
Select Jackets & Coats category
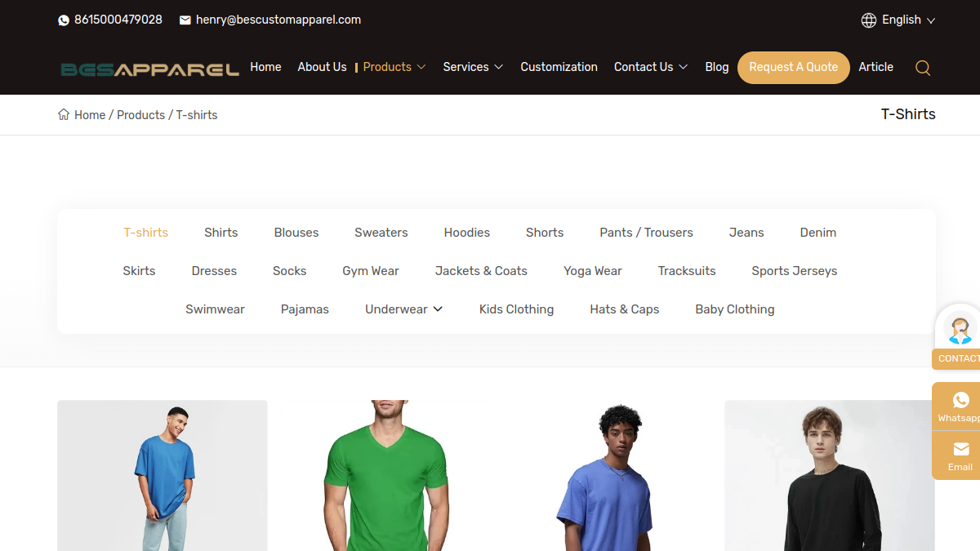point(481,271)
